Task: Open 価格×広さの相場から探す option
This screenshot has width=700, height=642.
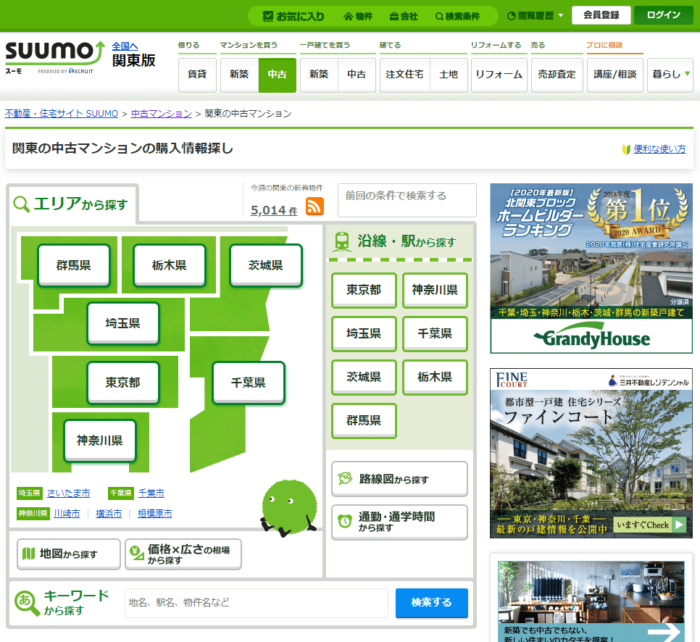Action: [183, 553]
